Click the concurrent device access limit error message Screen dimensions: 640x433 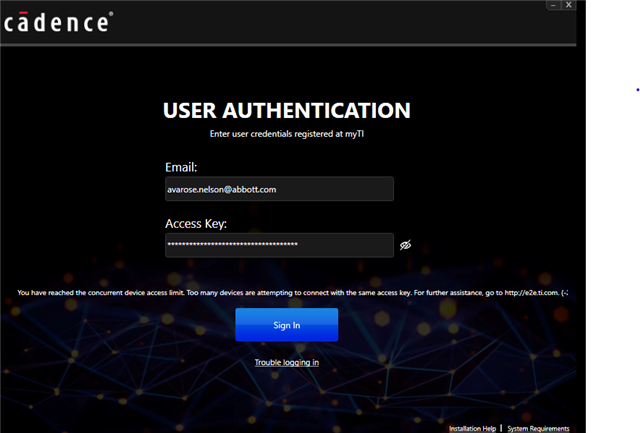point(292,293)
